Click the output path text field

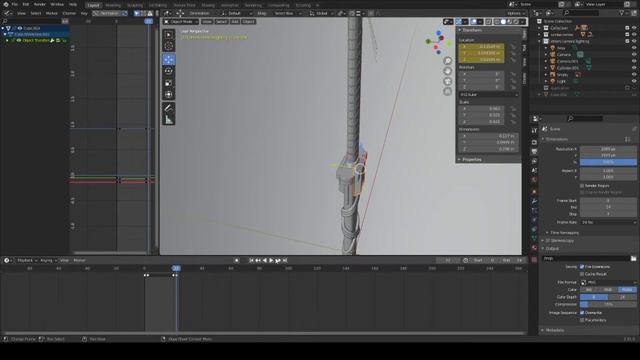coord(586,258)
